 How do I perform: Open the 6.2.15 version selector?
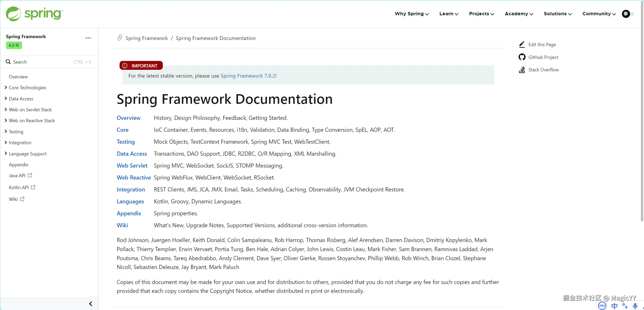(x=14, y=45)
